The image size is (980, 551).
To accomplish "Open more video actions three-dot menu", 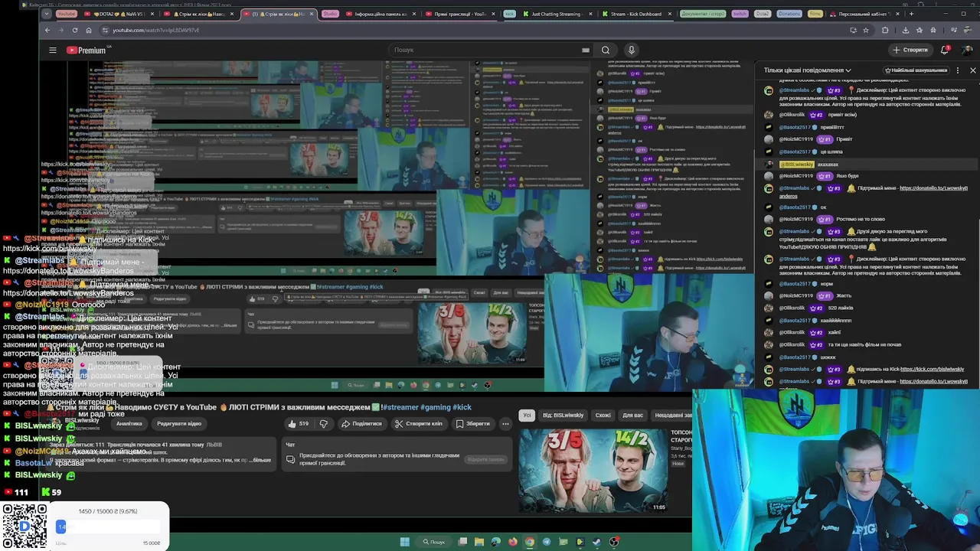I will [x=505, y=424].
